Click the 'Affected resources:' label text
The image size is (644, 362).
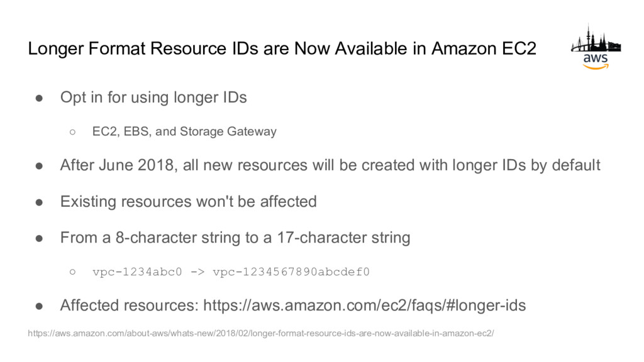(130, 305)
